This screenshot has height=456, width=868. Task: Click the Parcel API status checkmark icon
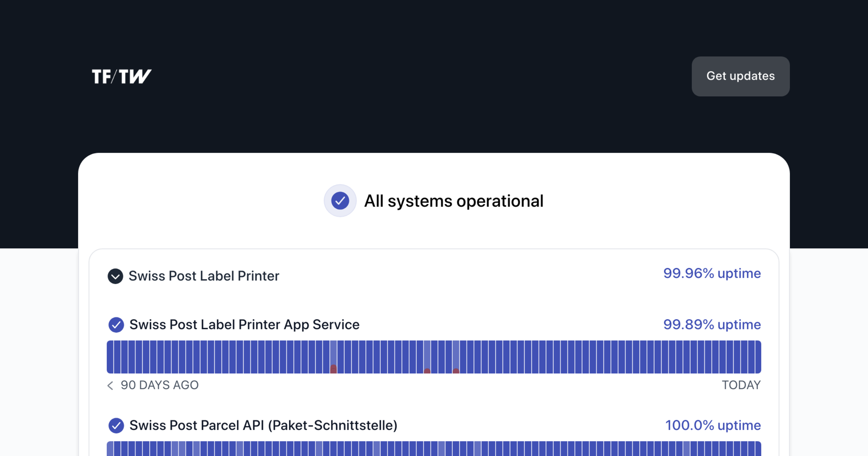coord(116,426)
